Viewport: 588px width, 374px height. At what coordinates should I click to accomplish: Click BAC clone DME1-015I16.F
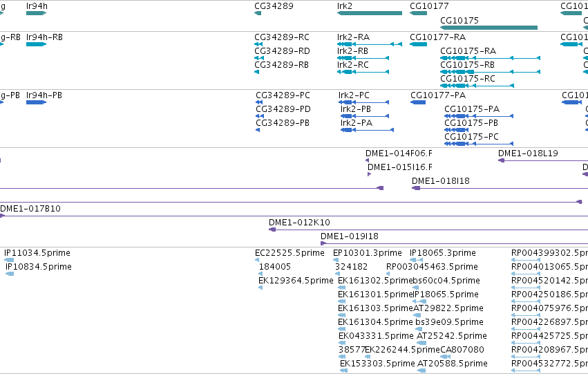point(400,167)
